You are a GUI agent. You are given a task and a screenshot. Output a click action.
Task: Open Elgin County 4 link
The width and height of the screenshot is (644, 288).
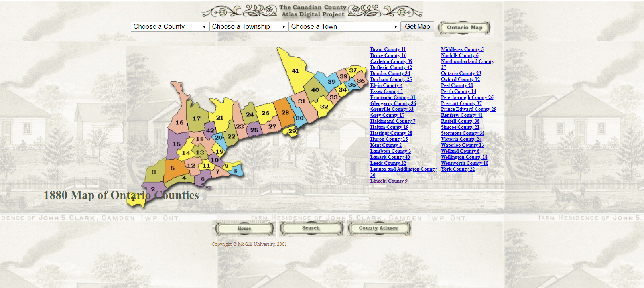click(x=386, y=85)
